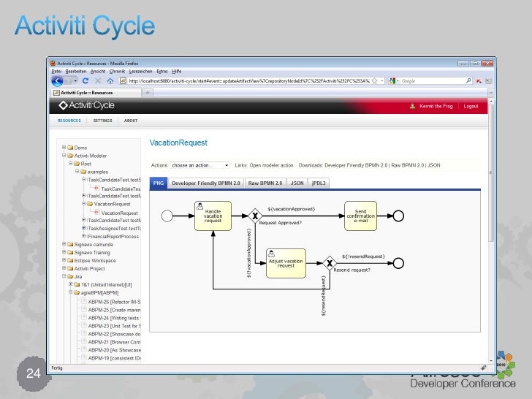Click the VacationRequest process file icon
This screenshot has height=399, width=532.
(96, 213)
